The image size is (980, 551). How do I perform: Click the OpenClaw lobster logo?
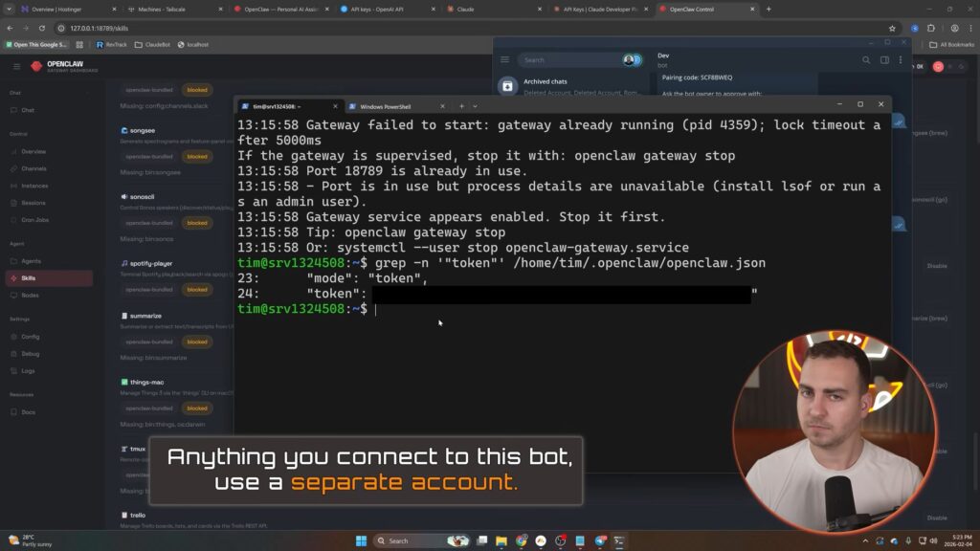click(36, 66)
